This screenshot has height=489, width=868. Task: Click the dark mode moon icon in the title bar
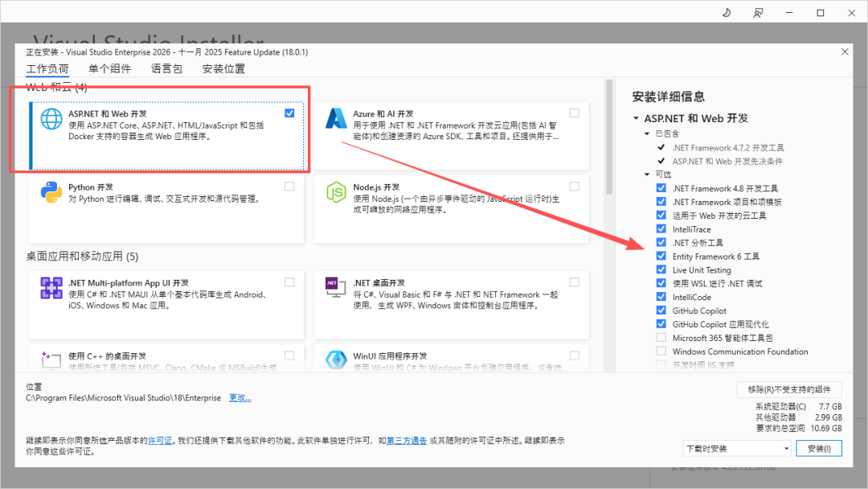pyautogui.click(x=726, y=12)
